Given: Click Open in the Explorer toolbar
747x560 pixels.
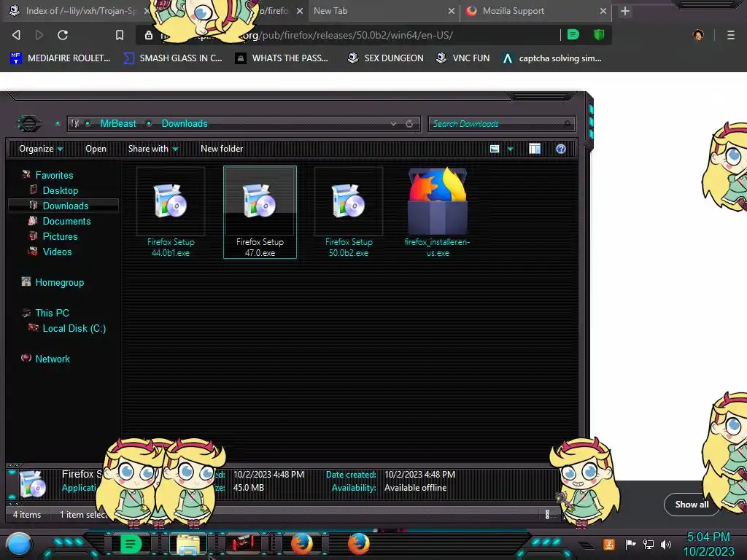Looking at the screenshot, I should (x=96, y=149).
